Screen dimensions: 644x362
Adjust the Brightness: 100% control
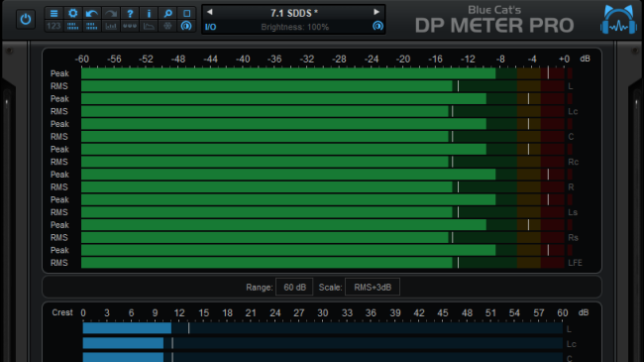click(x=295, y=27)
